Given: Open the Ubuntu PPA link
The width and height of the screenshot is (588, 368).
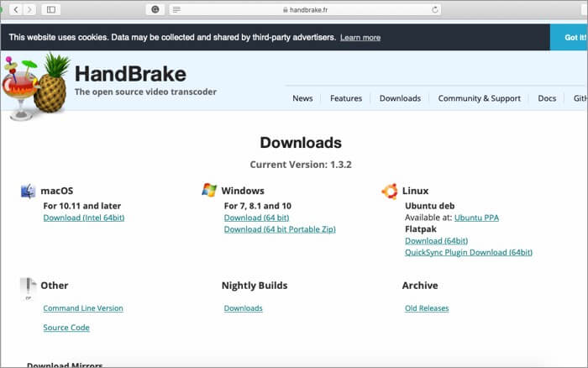Looking at the screenshot, I should (476, 218).
